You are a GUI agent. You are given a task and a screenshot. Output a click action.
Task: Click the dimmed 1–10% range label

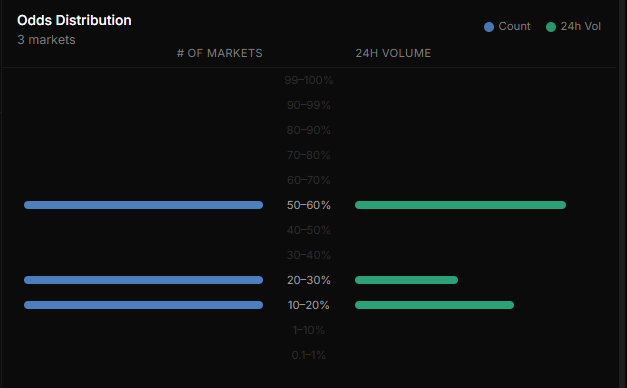pos(309,330)
